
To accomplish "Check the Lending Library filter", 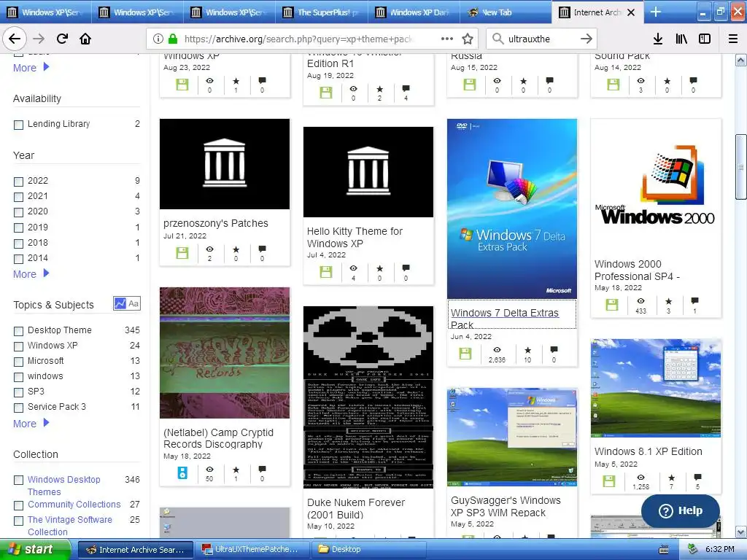I will [18, 125].
